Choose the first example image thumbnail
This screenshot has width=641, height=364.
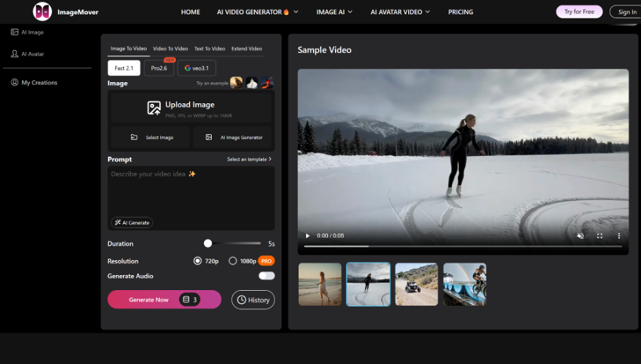236,83
